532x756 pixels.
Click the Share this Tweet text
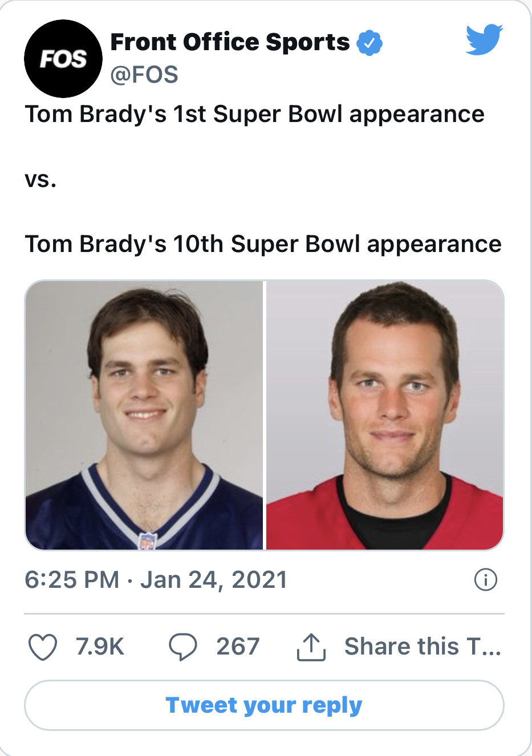(423, 647)
